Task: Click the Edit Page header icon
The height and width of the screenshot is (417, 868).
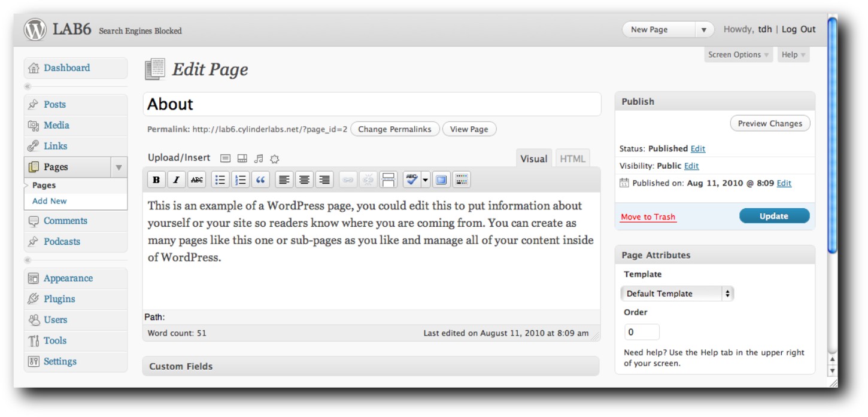Action: click(155, 69)
